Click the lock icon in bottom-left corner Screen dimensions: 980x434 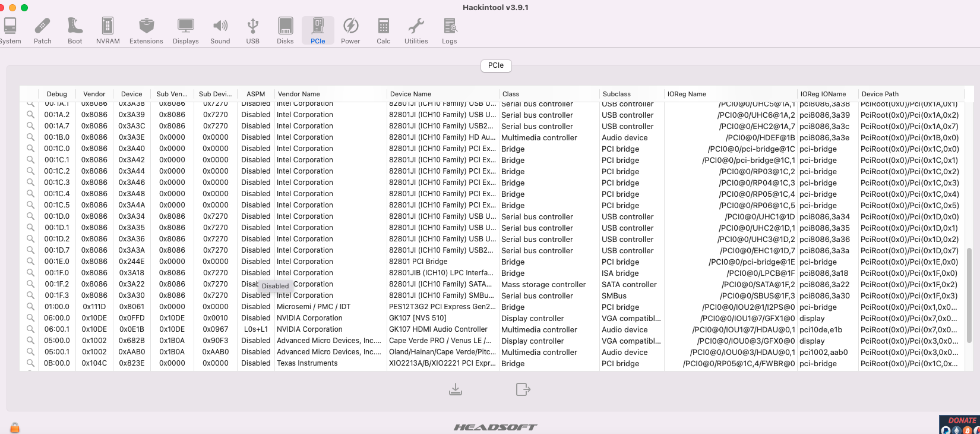(x=15, y=427)
